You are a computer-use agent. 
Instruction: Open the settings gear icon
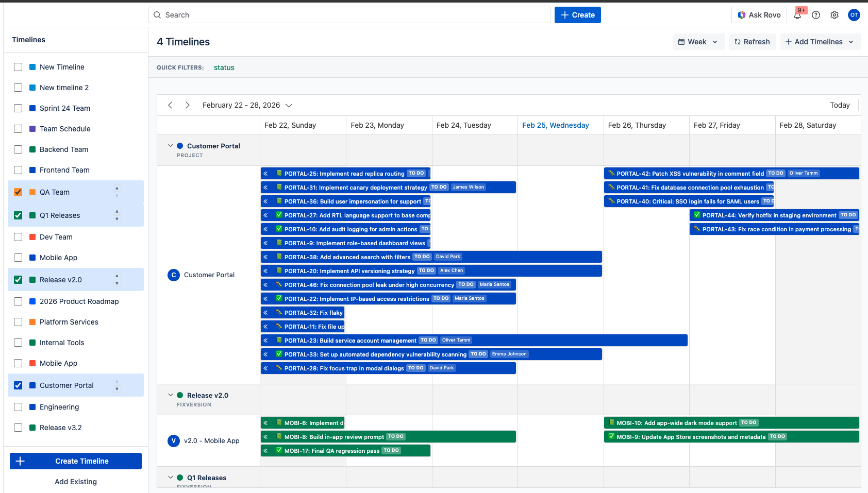click(834, 15)
